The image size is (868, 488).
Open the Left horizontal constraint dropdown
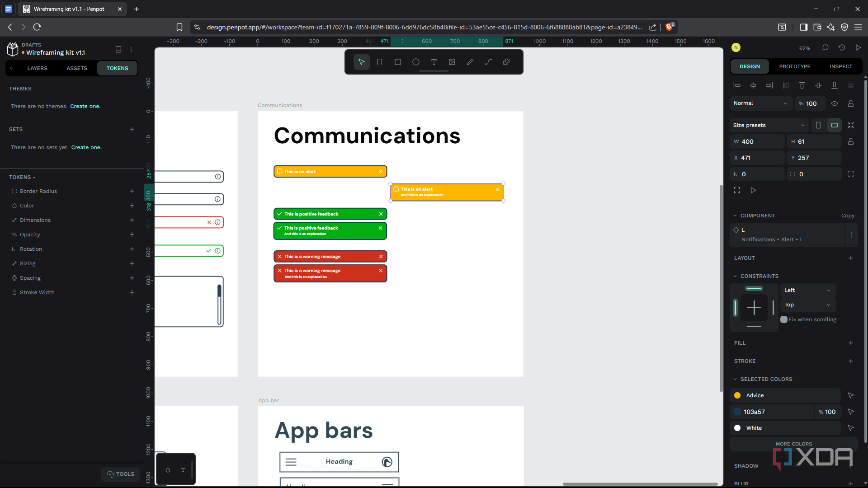[807, 290]
